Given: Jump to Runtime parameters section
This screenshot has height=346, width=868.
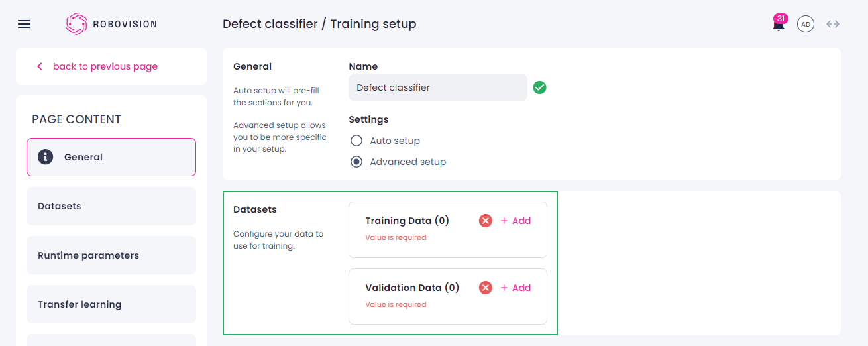Looking at the screenshot, I should tap(111, 255).
